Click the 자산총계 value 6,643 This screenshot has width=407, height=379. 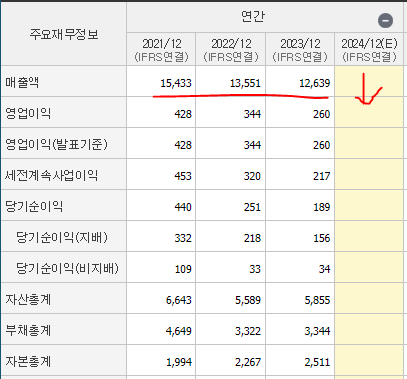(179, 300)
